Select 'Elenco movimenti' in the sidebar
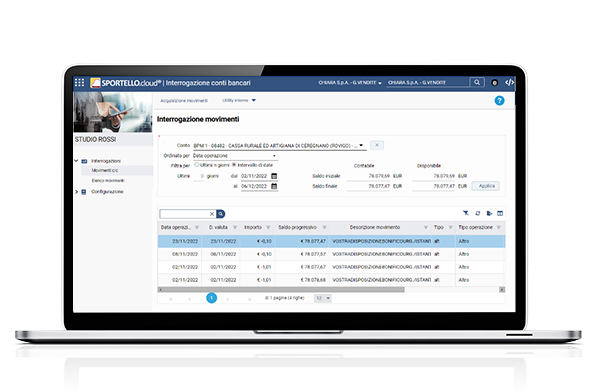Image resolution: width=600 pixels, height=392 pixels. tap(108, 180)
